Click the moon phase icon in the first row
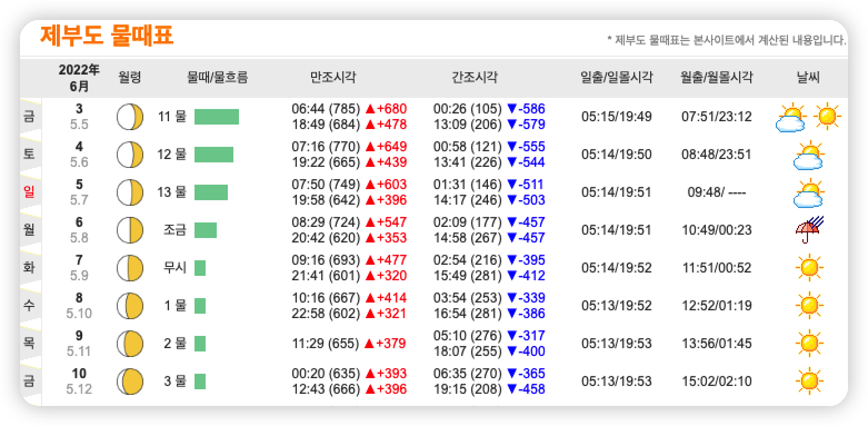 (x=129, y=116)
